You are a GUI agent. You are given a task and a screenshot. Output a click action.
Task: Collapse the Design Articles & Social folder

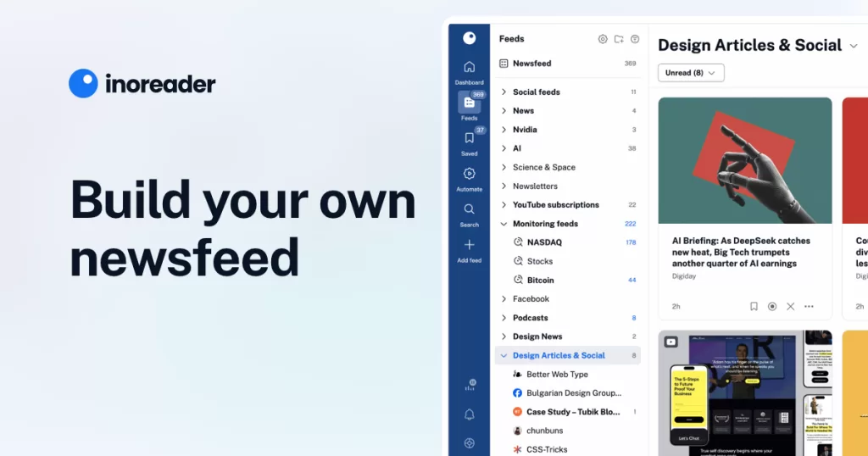tap(504, 356)
